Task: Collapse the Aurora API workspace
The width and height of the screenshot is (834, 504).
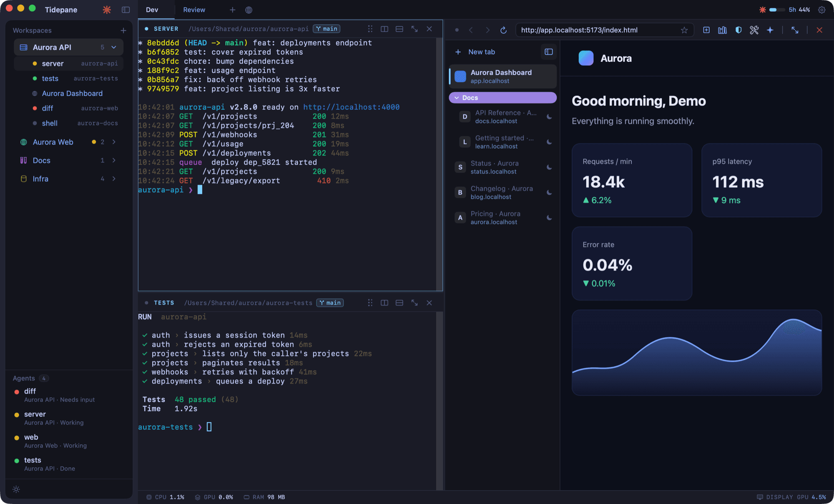Action: coord(114,47)
